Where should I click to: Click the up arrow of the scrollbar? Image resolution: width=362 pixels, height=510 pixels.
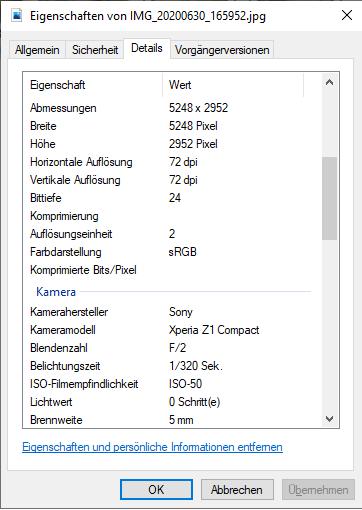pyautogui.click(x=329, y=82)
